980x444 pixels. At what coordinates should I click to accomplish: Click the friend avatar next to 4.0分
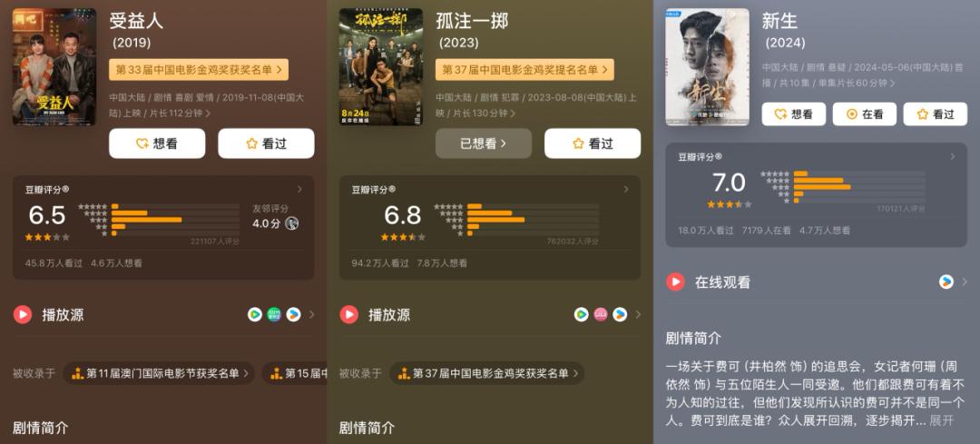[292, 223]
